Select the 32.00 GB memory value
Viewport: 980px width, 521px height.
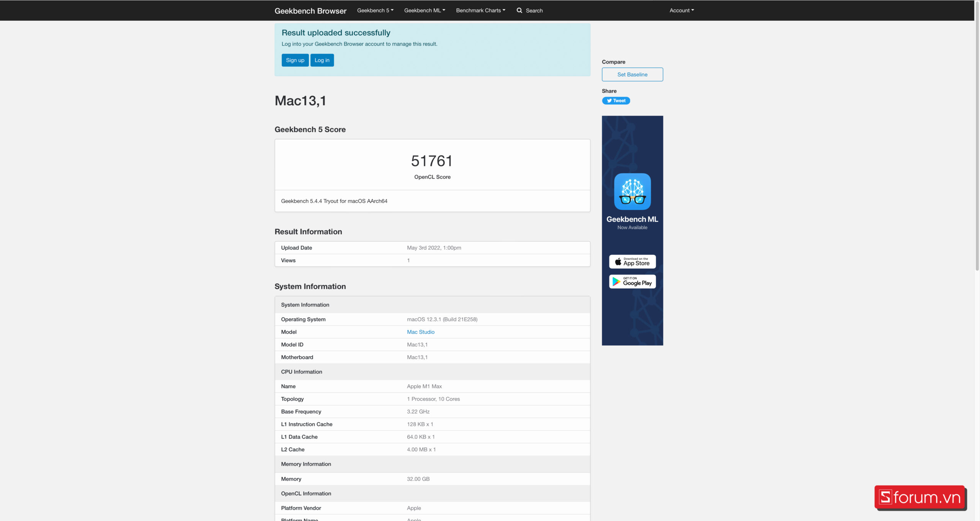[418, 479]
